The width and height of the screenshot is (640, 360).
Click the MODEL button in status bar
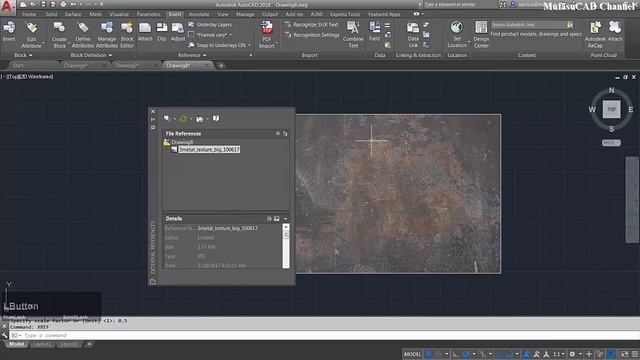(x=412, y=354)
